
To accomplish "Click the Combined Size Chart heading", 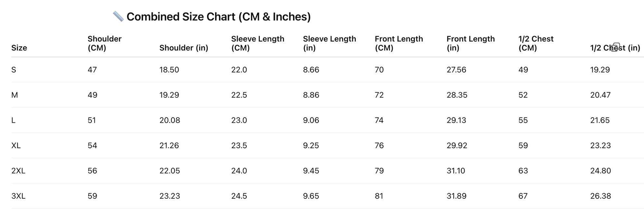I will point(219,17).
